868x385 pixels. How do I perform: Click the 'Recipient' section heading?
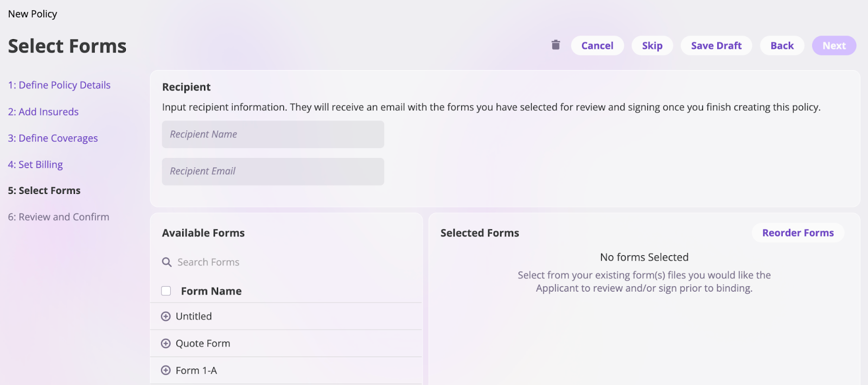[186, 87]
